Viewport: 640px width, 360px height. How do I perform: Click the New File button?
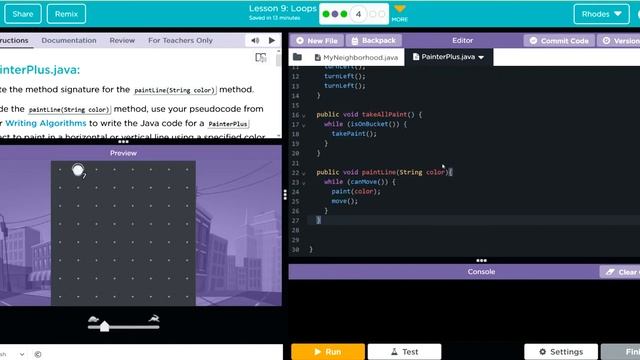[x=317, y=40]
